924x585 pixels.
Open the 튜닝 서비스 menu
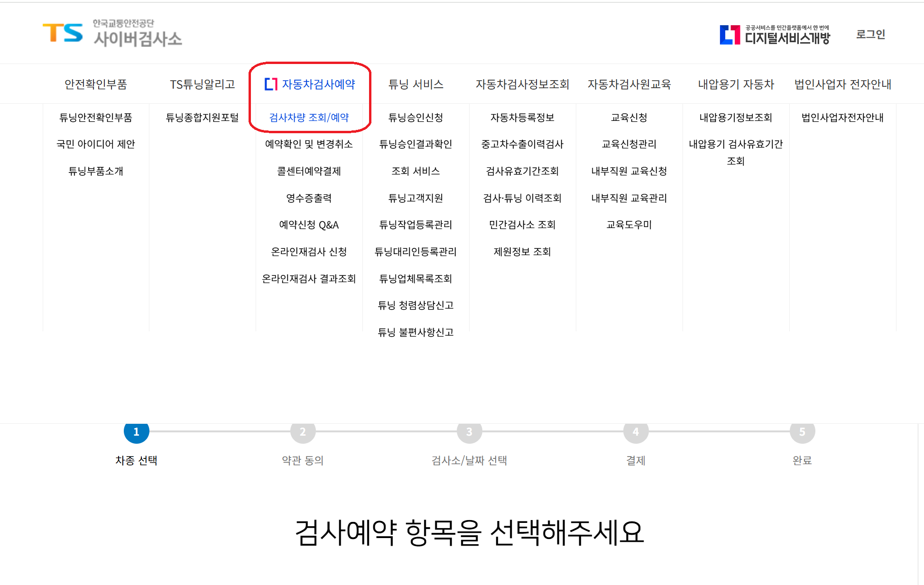416,84
